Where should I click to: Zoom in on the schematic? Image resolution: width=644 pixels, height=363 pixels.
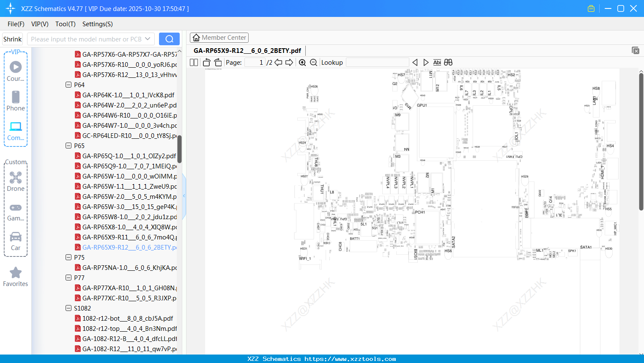tap(302, 62)
